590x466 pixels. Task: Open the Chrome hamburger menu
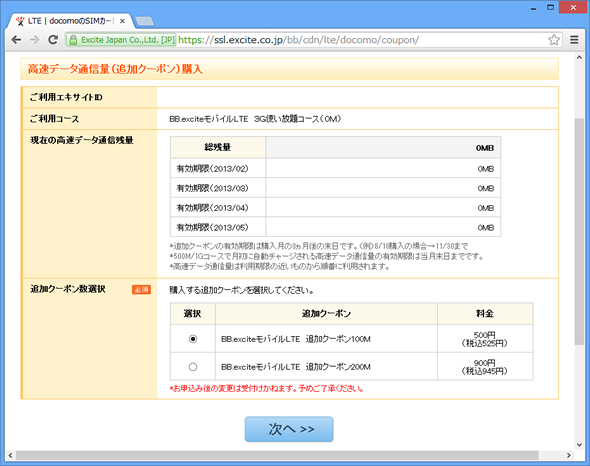pyautogui.click(x=574, y=40)
